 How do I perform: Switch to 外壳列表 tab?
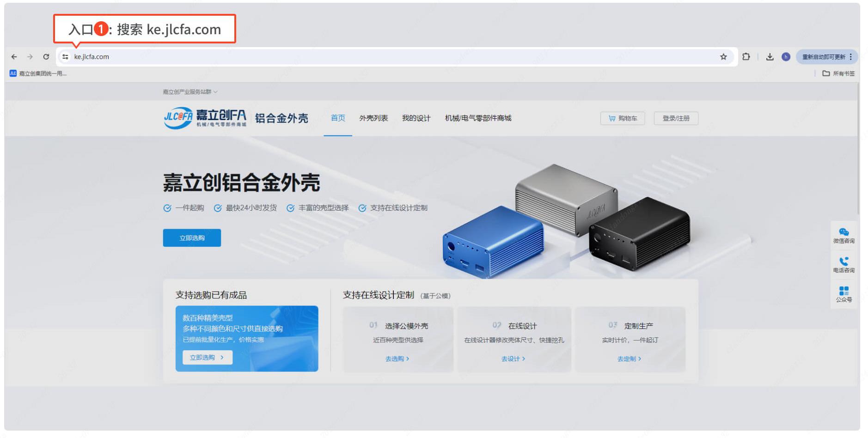[373, 118]
